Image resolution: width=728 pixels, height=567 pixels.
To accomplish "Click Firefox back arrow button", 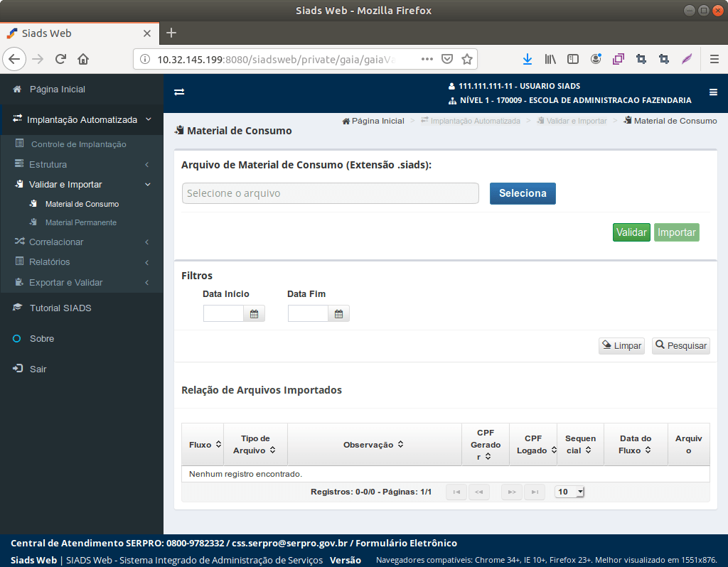I will (14, 59).
